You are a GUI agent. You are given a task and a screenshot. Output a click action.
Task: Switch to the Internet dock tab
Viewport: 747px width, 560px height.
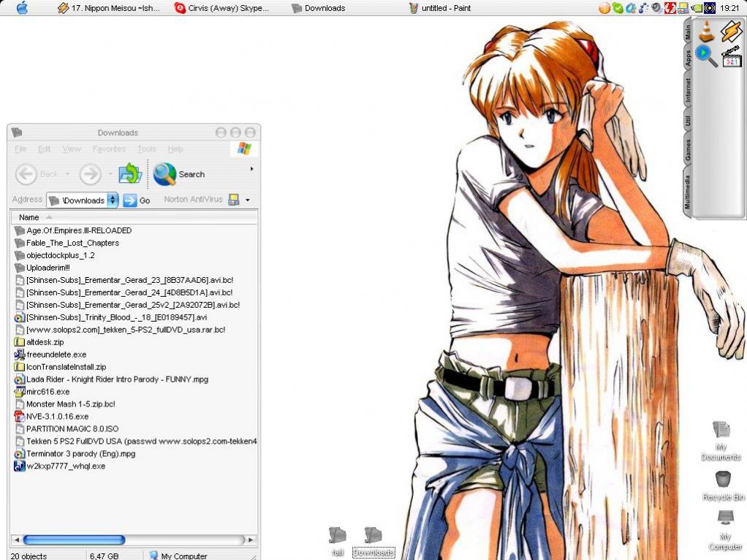click(688, 90)
